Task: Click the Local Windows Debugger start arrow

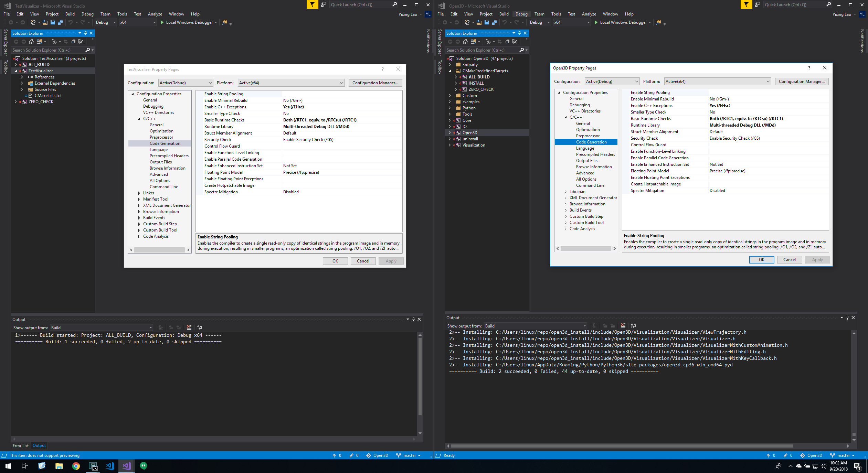Action: [x=162, y=22]
